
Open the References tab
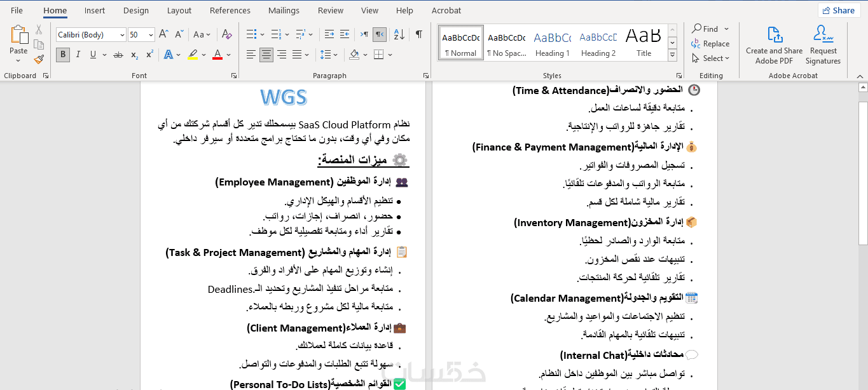[230, 10]
